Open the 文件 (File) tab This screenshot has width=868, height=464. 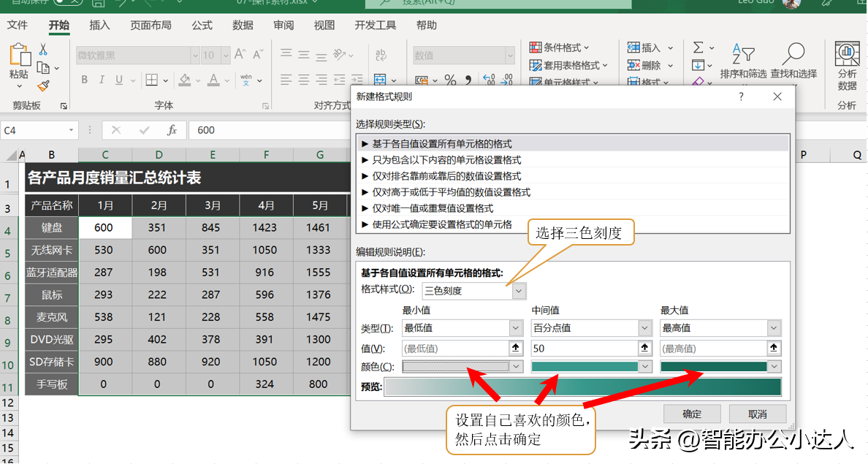point(17,25)
